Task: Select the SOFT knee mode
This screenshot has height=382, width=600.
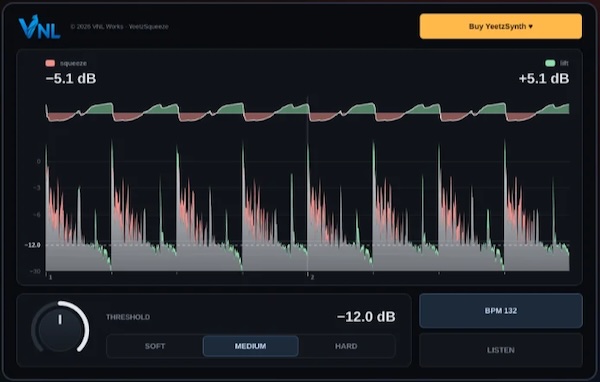Action: pyautogui.click(x=155, y=346)
